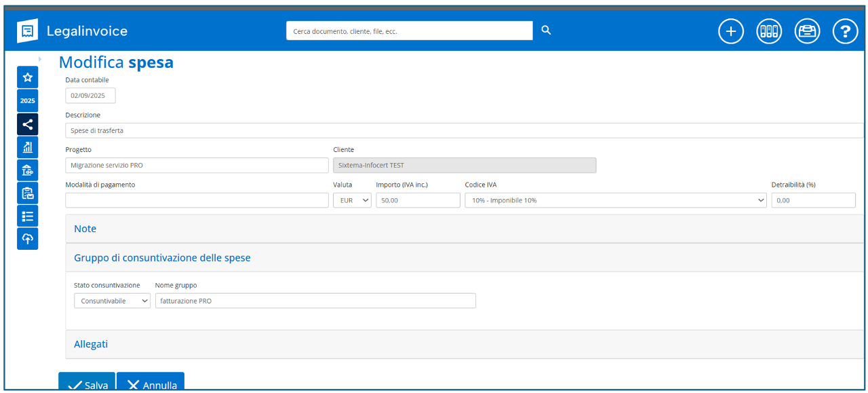The height and width of the screenshot is (393, 868).
Task: Collapse Gruppo di consuntivazione delle spese section
Action: click(x=162, y=258)
